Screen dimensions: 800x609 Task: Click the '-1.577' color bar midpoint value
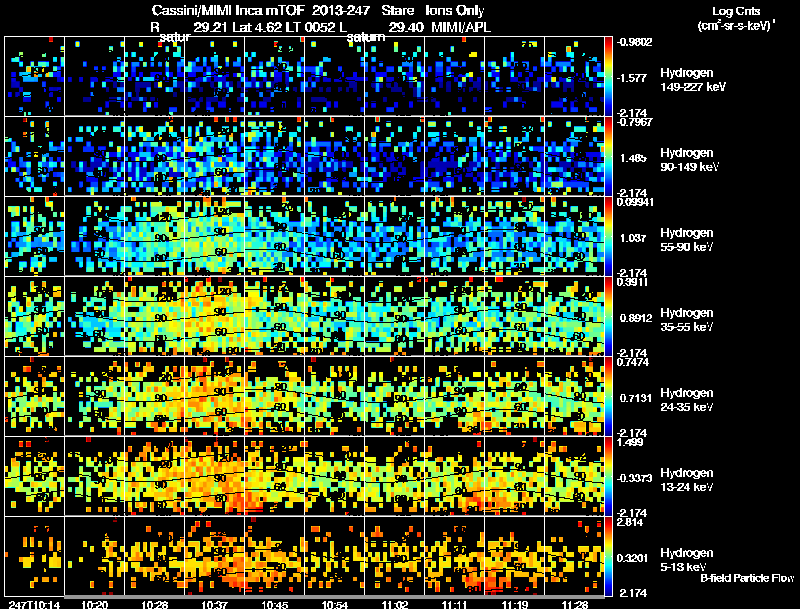632,78
